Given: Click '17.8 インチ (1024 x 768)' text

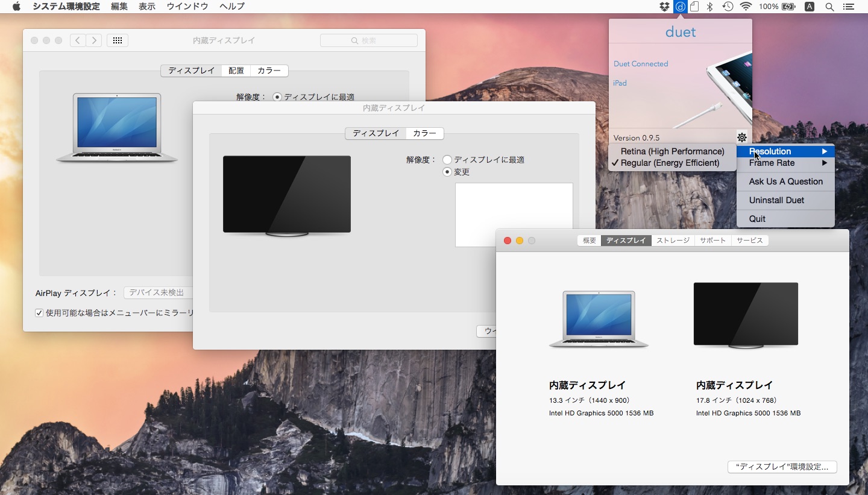Looking at the screenshot, I should pyautogui.click(x=737, y=400).
